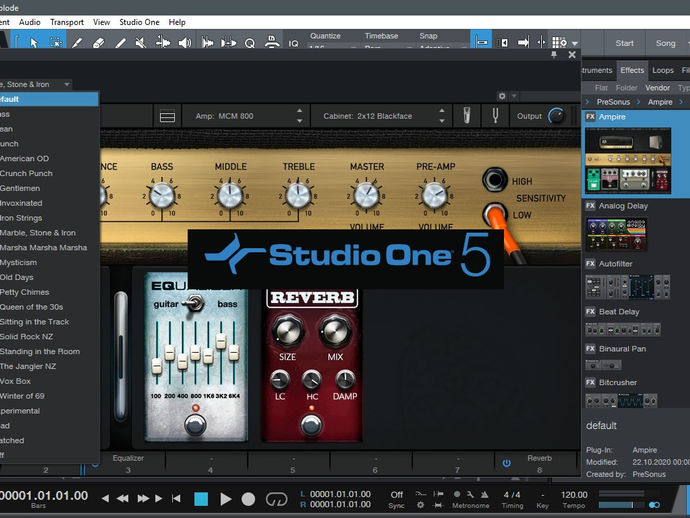Click the Record transport button
This screenshot has height=518, width=690.
(248, 499)
